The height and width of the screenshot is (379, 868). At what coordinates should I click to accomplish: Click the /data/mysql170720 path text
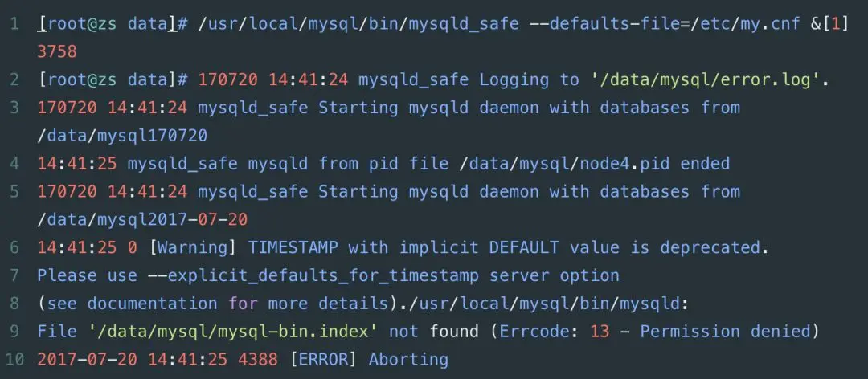pyautogui.click(x=122, y=136)
